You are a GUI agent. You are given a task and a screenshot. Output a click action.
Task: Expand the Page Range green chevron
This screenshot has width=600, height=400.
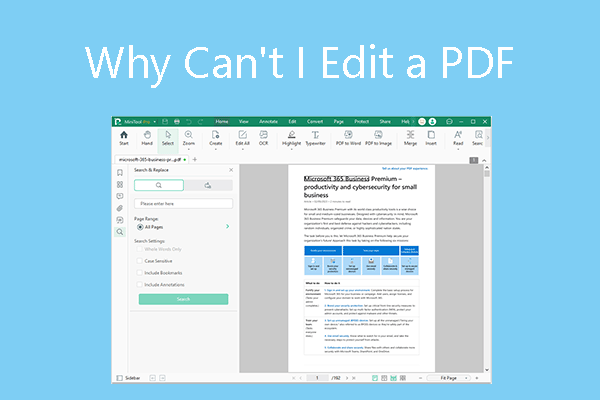point(228,227)
